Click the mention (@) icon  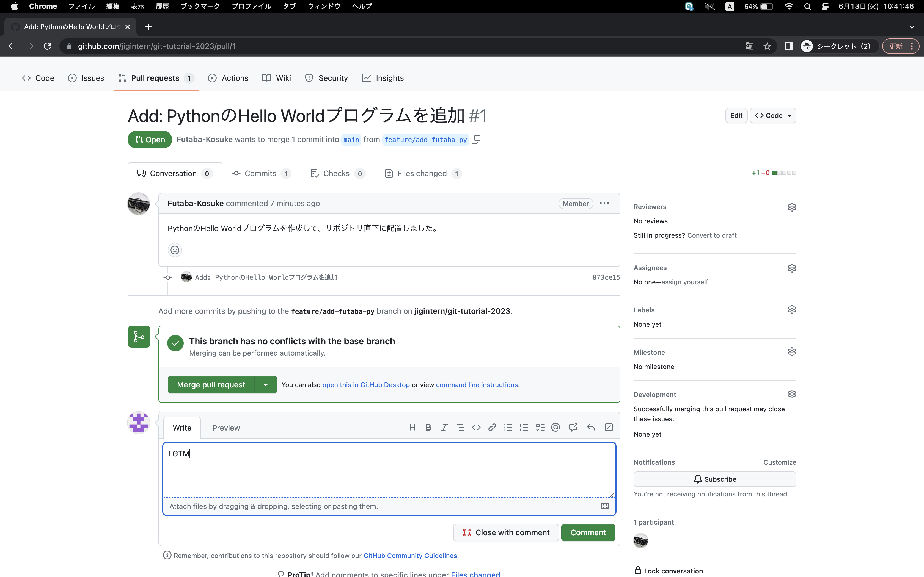click(x=555, y=428)
